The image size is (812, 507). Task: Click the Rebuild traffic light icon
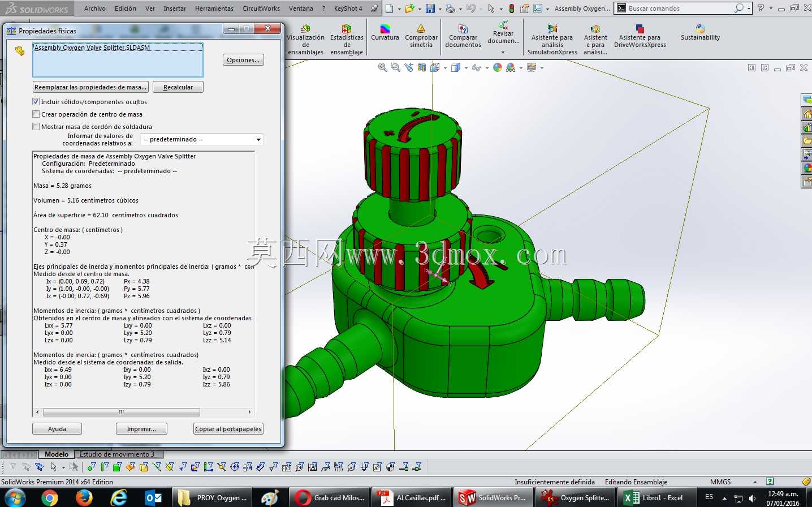512,8
